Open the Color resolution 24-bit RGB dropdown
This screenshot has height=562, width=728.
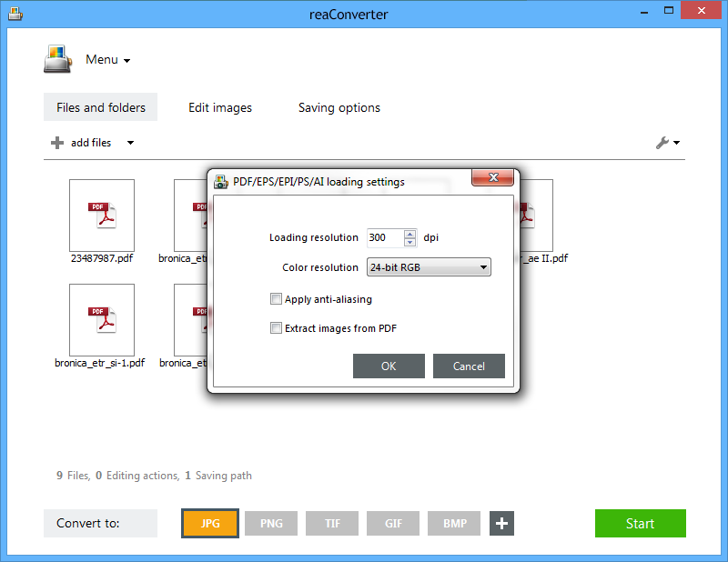pyautogui.click(x=429, y=267)
